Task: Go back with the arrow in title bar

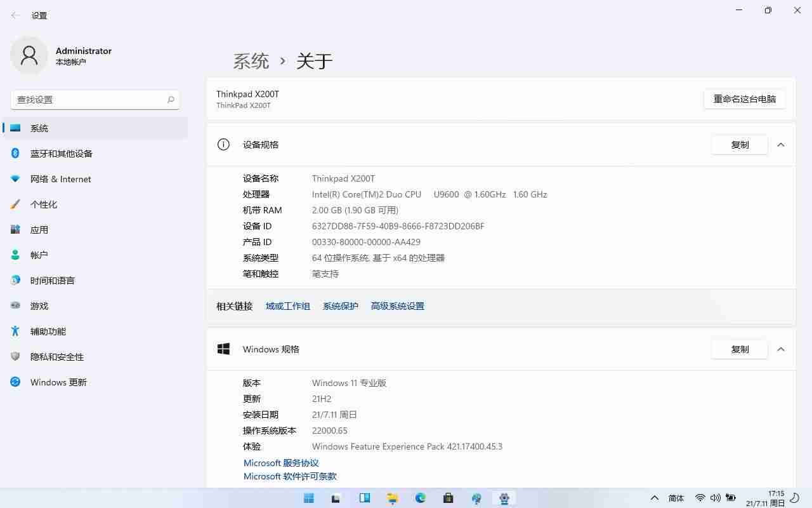Action: coord(16,15)
